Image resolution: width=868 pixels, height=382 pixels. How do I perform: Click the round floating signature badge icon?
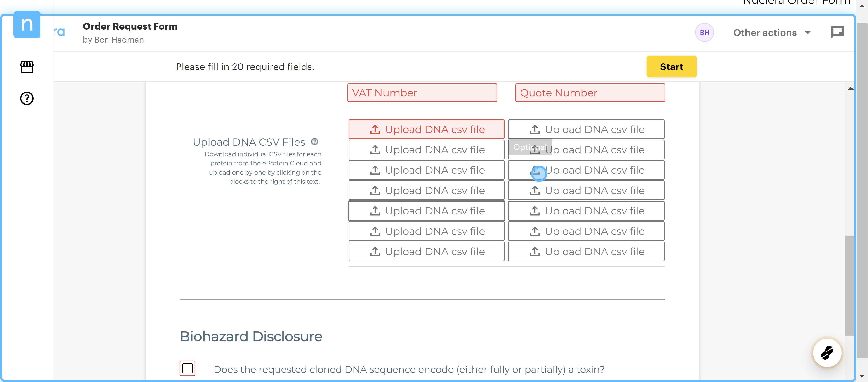point(827,353)
